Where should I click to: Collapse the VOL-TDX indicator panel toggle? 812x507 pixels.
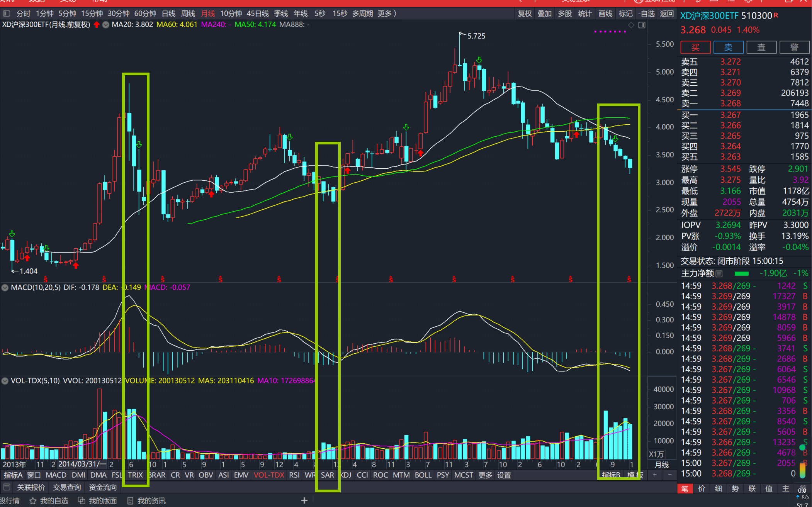[5, 381]
